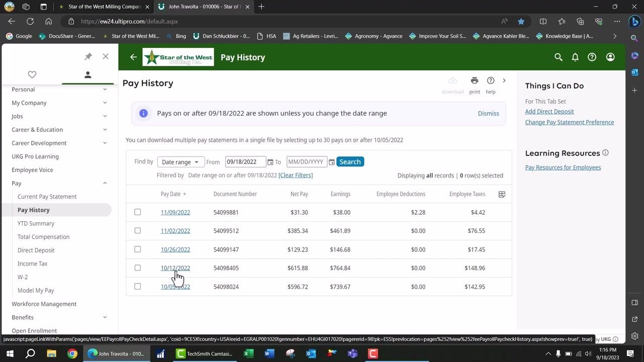Open the To date calendar picker
644x362 pixels.
332,162
